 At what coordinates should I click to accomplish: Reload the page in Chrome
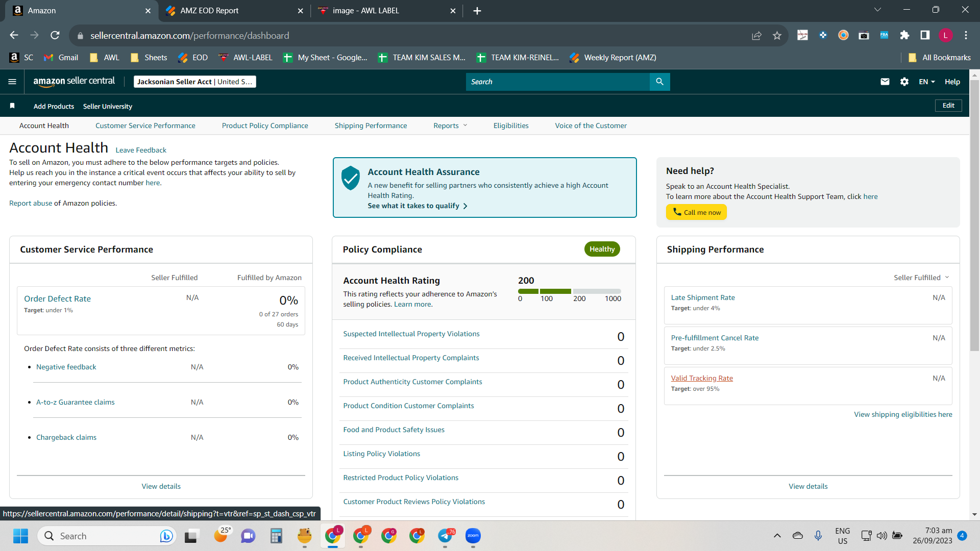[x=55, y=35]
